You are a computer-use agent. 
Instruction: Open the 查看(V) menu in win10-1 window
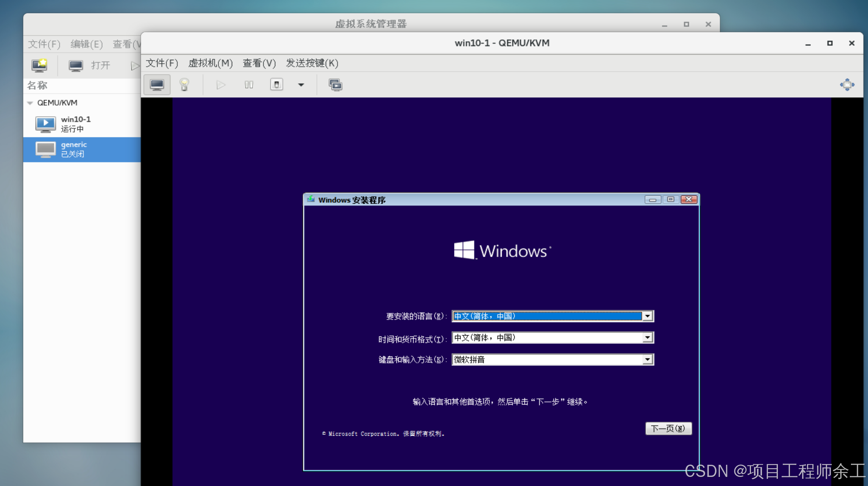tap(259, 63)
